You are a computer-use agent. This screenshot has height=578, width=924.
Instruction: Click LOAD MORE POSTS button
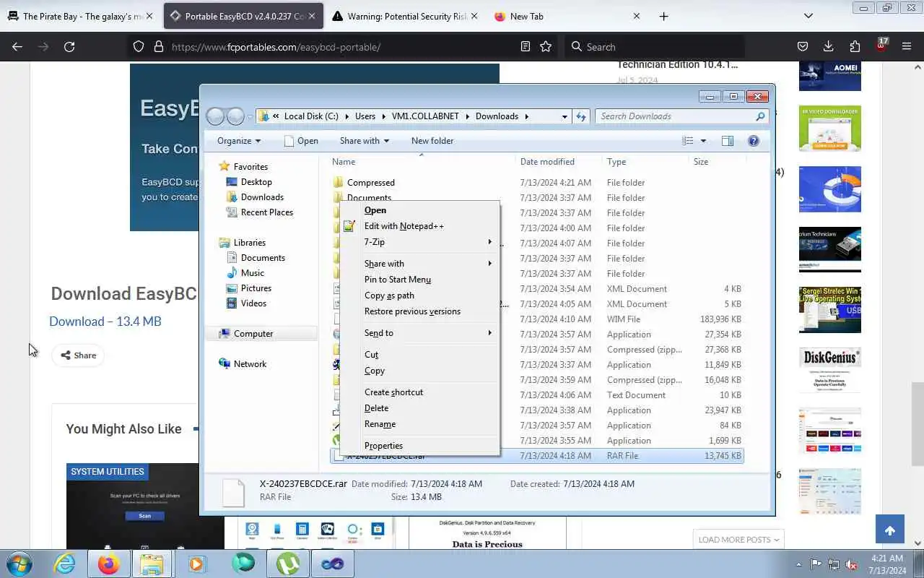[738, 540]
